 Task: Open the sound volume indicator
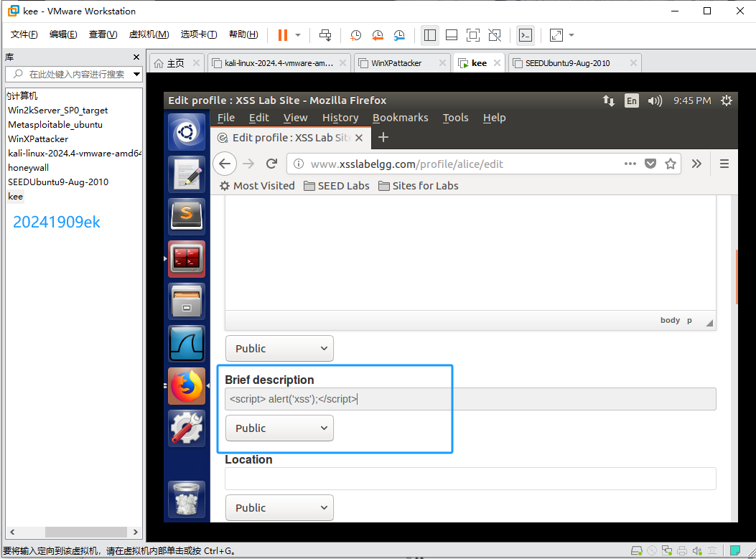click(x=655, y=100)
